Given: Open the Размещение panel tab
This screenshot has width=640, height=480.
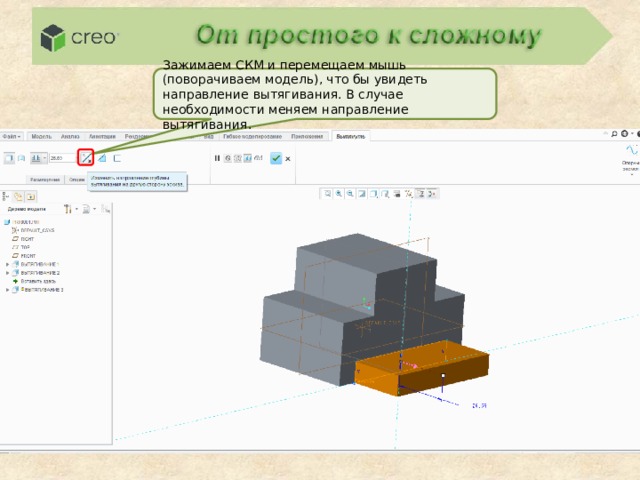Looking at the screenshot, I should click(45, 180).
